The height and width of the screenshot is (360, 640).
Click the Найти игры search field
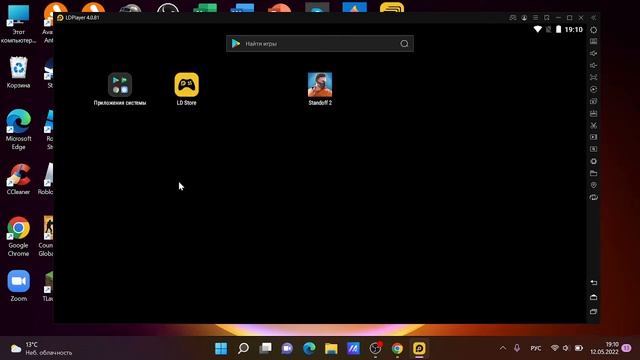[x=320, y=43]
